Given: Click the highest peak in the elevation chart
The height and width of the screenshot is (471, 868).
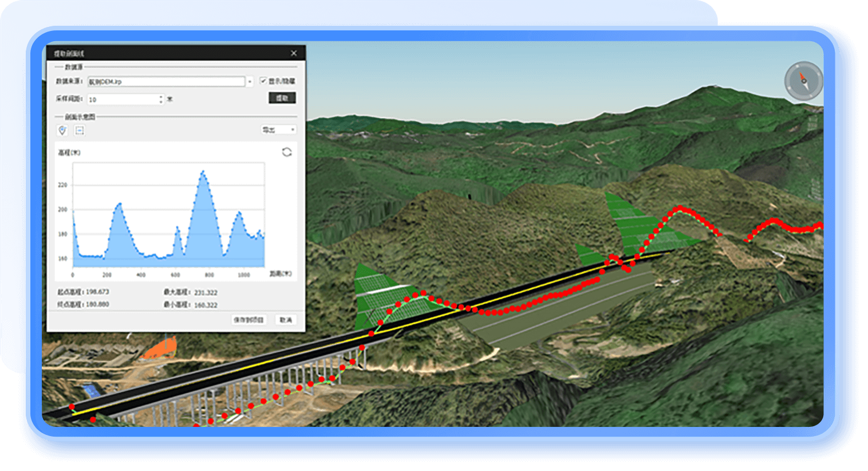Looking at the screenshot, I should [203, 172].
